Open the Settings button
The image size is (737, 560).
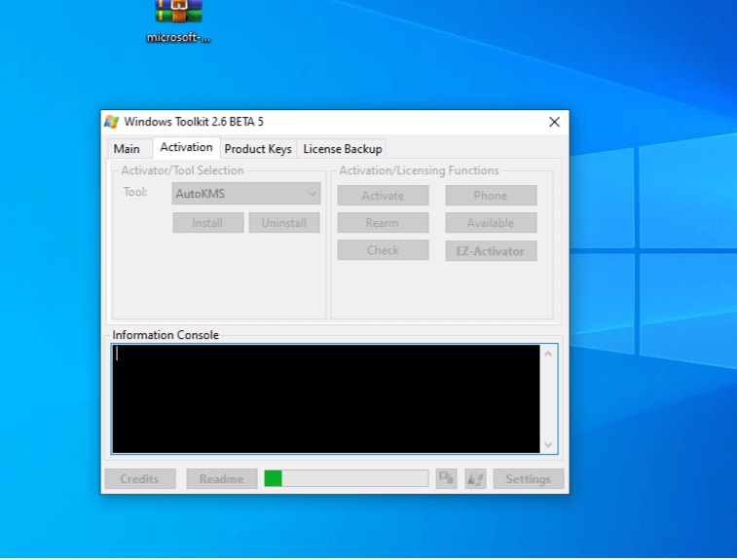coord(528,478)
